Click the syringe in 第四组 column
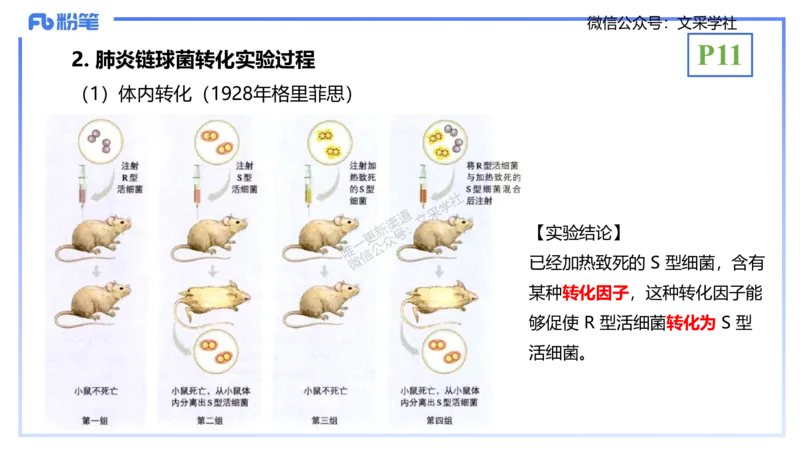Image resolution: width=800 pixels, height=450 pixels. click(423, 186)
